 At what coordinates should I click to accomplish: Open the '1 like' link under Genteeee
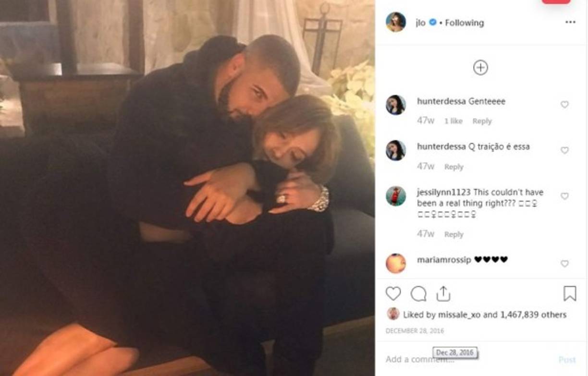tap(454, 121)
